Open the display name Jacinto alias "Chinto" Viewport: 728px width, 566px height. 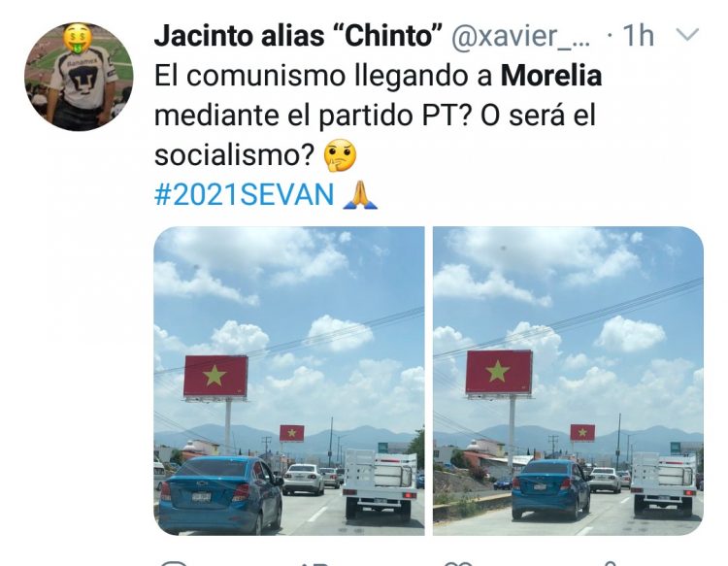point(298,36)
